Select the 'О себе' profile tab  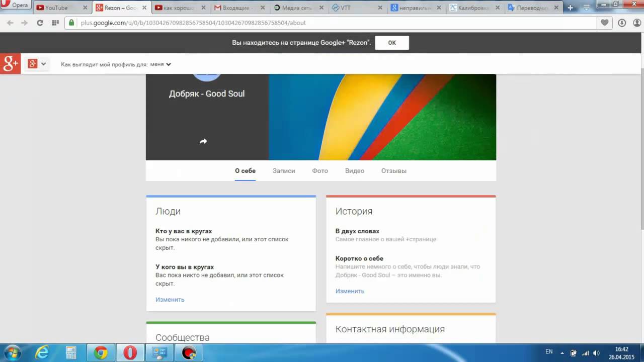click(245, 171)
